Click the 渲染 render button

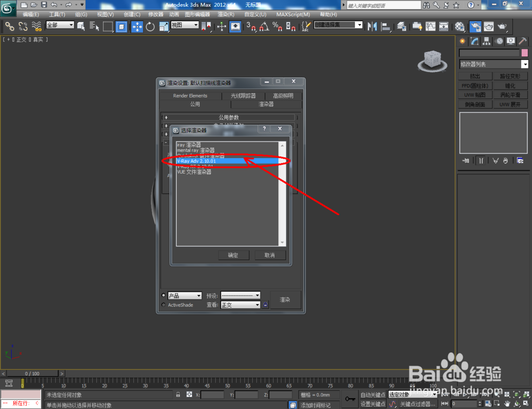click(285, 300)
